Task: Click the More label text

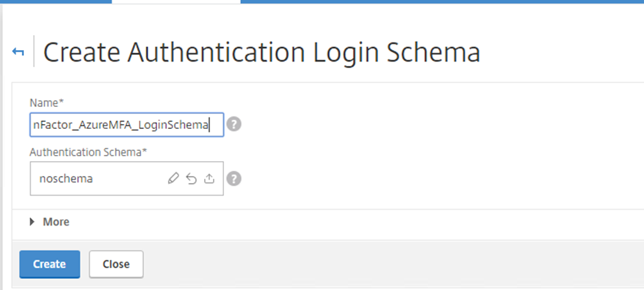Action: click(x=56, y=222)
